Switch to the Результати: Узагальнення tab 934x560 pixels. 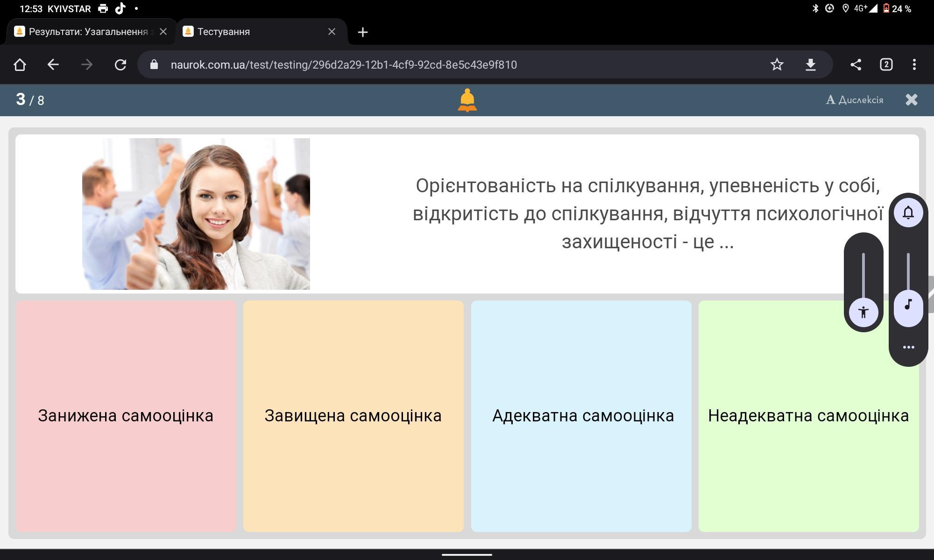point(88,32)
